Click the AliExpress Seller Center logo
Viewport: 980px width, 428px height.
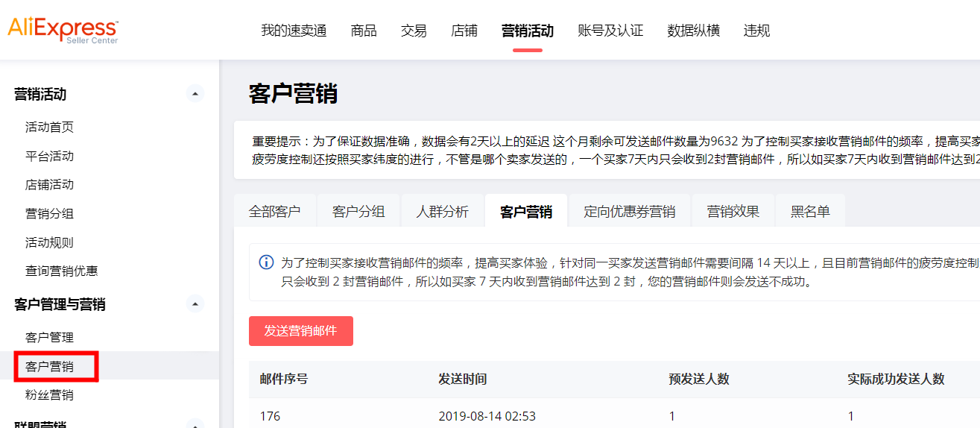click(x=63, y=30)
